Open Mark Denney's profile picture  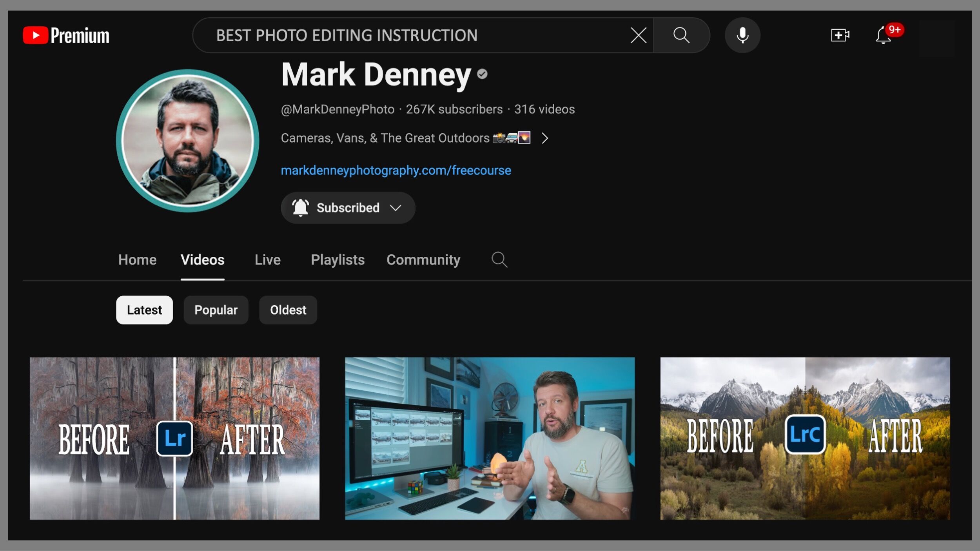(x=187, y=141)
